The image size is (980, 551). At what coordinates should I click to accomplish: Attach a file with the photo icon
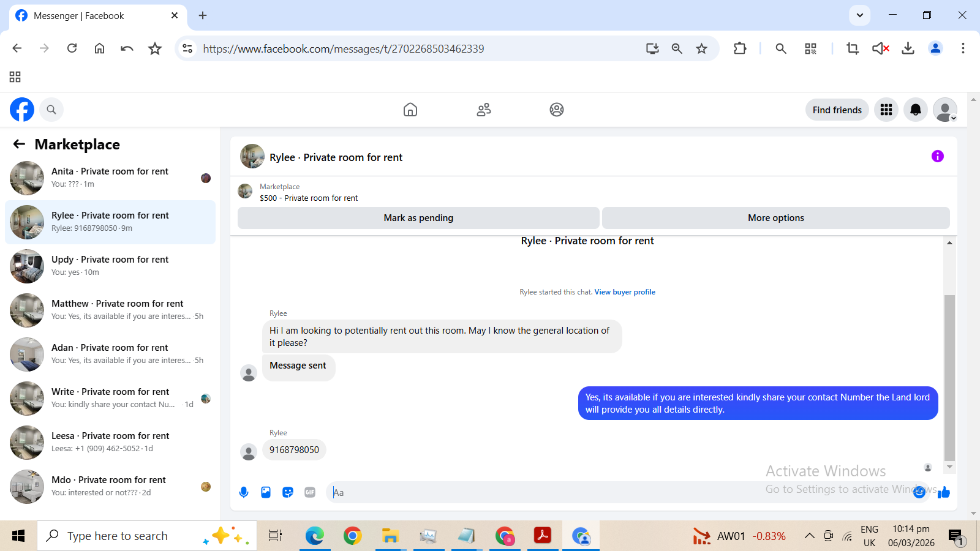click(x=266, y=492)
